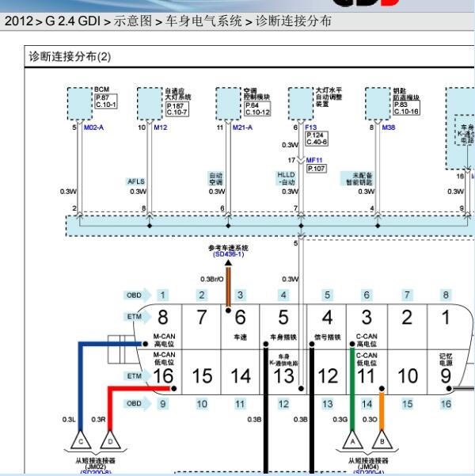Click ETM pin 3 C-CAN 高电位 cell
This screenshot has width=475, height=476.
coord(367,327)
